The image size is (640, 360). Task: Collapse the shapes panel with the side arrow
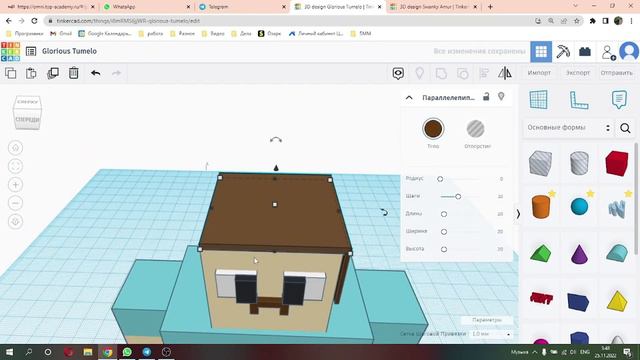[518, 214]
